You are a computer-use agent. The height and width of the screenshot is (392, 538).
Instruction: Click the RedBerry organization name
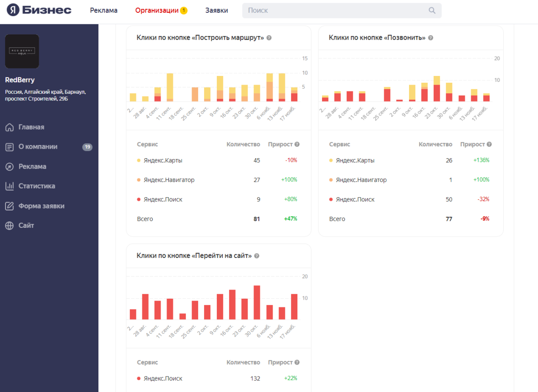point(20,80)
